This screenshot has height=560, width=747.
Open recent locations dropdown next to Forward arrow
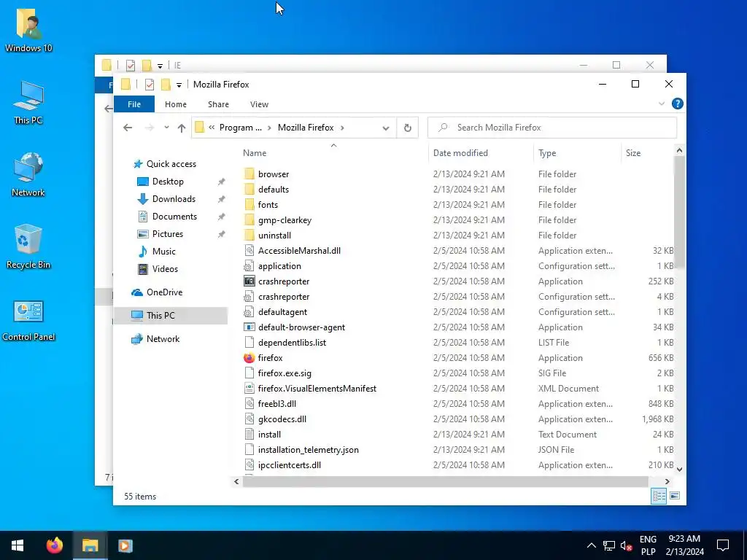[166, 128]
